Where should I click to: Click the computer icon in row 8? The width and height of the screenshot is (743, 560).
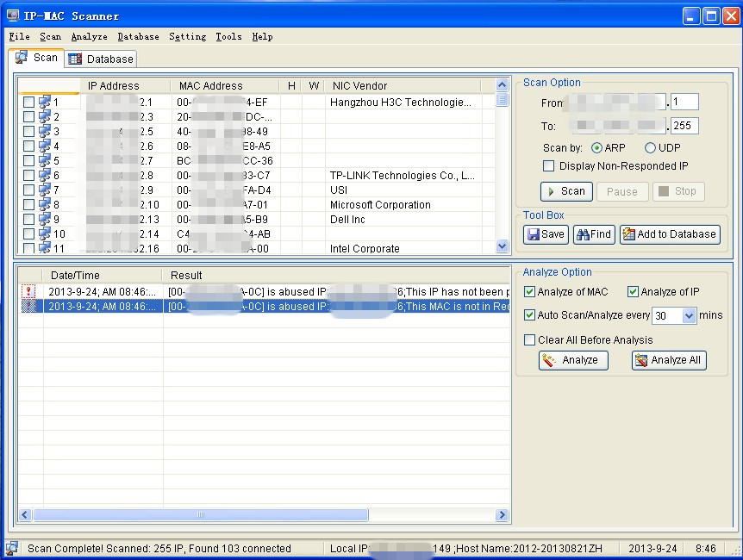click(45, 205)
